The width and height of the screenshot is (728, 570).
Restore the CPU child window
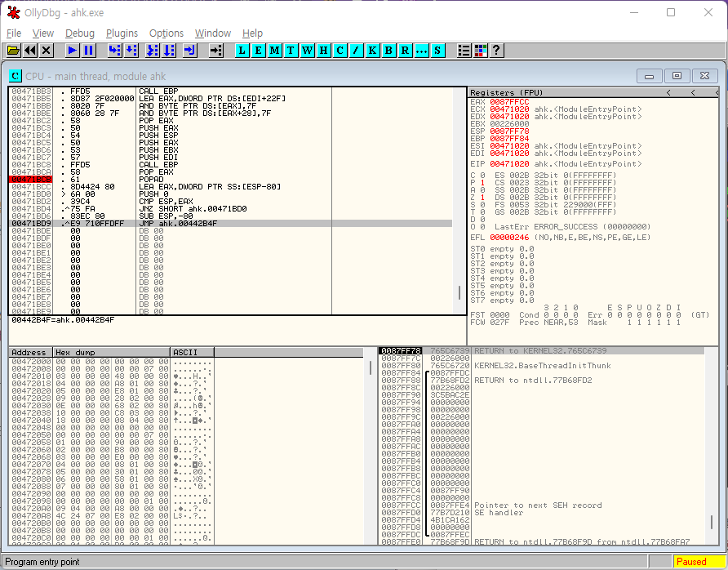677,76
